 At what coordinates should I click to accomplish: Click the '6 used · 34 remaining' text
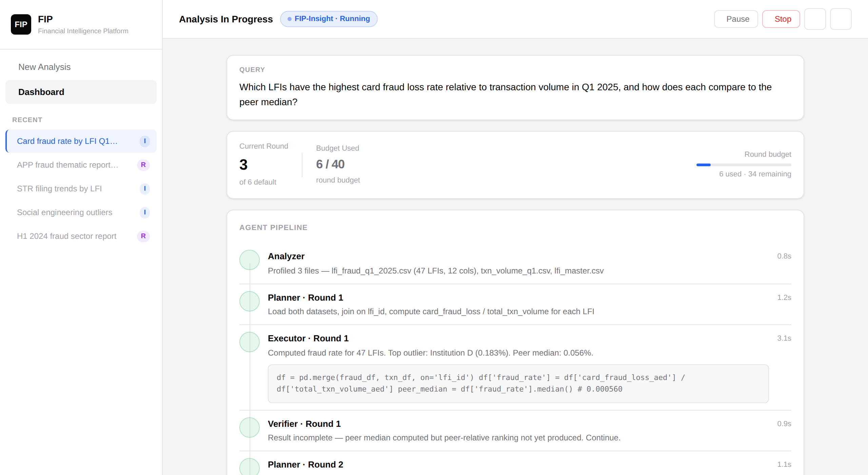tap(755, 174)
